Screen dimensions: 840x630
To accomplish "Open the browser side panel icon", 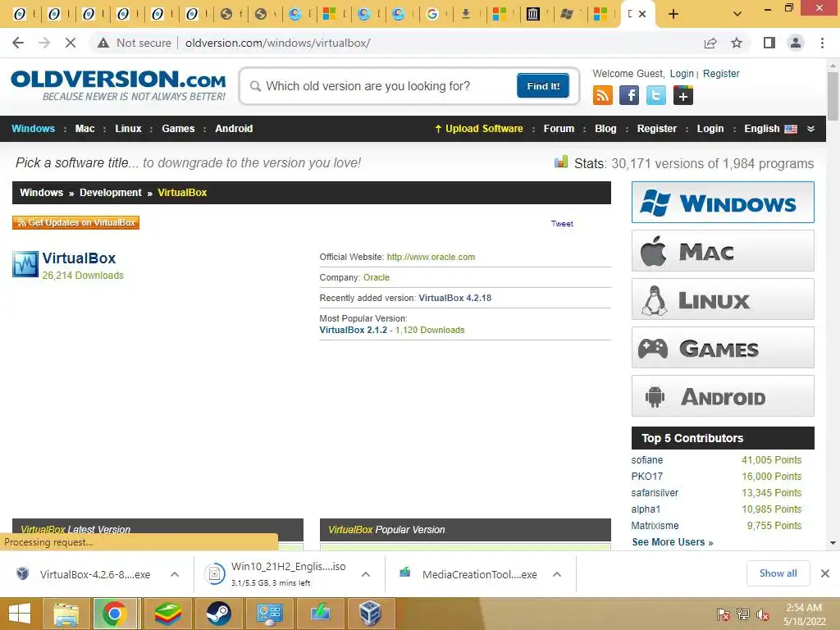I will [x=769, y=43].
